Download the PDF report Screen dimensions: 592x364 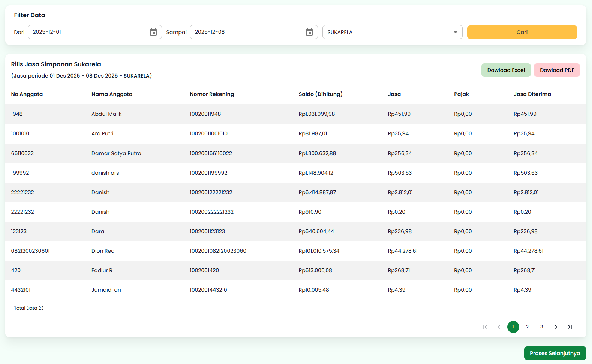tap(557, 70)
